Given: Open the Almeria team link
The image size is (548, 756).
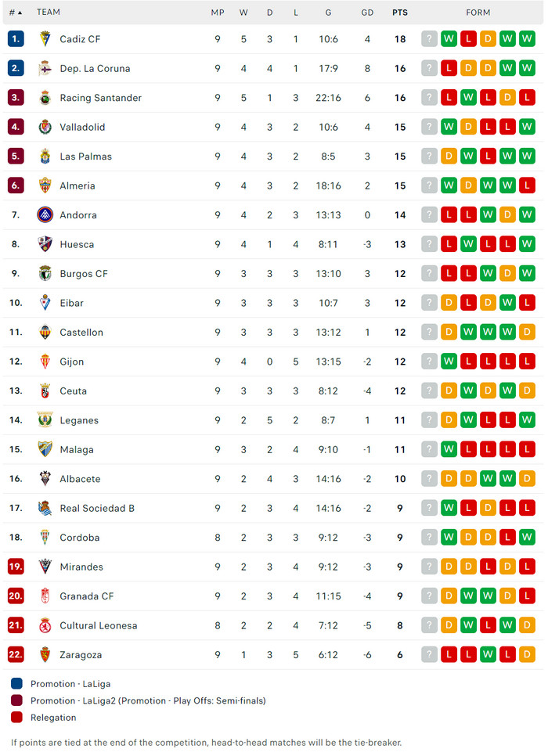Looking at the screenshot, I should [x=78, y=185].
